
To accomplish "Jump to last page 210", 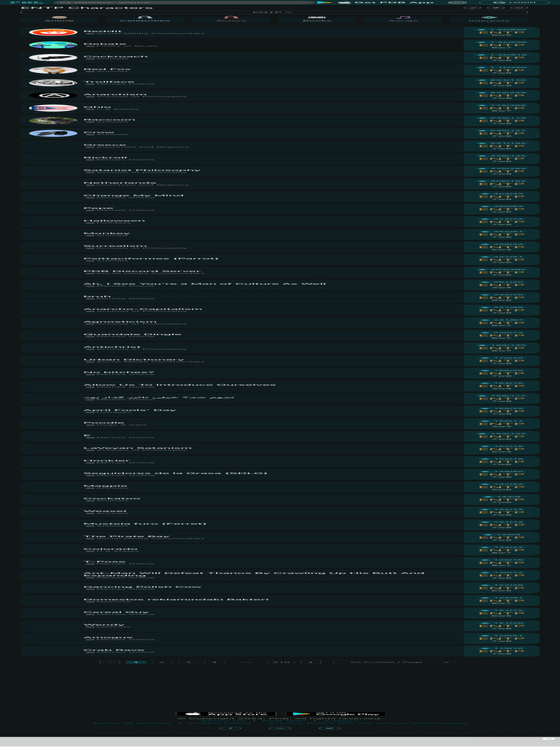I will pos(281,662).
